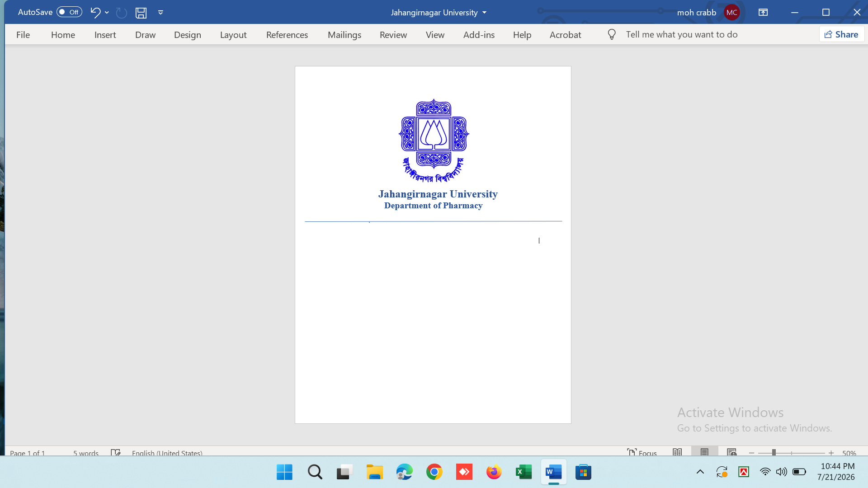Click the MC account avatar
The image size is (868, 488).
click(x=732, y=13)
